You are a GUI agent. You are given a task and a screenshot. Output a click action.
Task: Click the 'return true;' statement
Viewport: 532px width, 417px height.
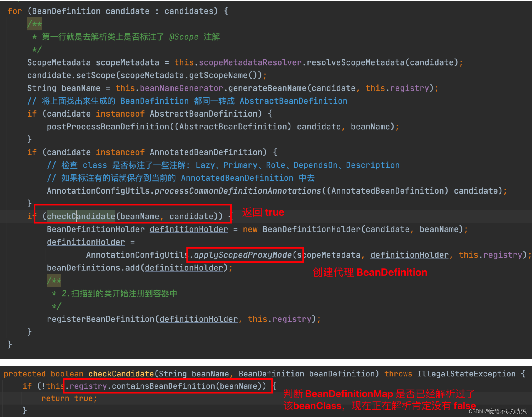(69, 398)
